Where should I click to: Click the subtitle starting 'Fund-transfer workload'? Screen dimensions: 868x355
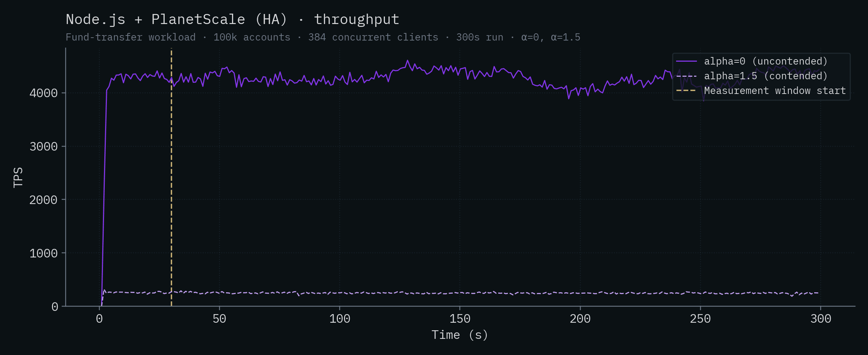click(323, 37)
